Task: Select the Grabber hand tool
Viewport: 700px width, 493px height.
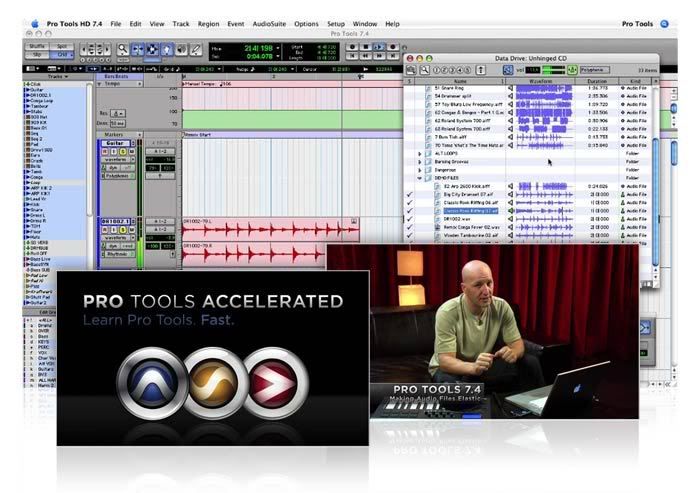Action: pos(167,49)
